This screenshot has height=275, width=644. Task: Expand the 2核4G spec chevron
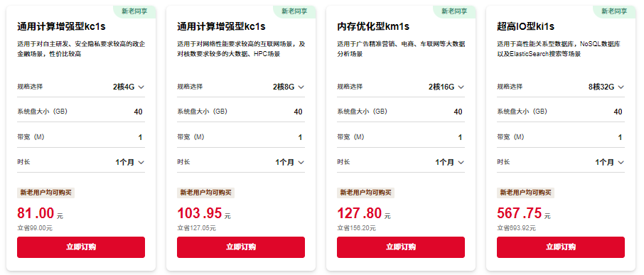click(141, 87)
